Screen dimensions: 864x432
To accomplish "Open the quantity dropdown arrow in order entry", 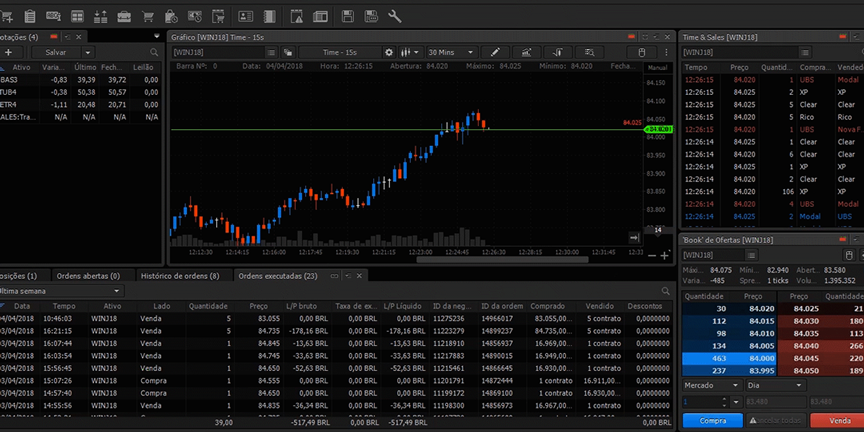I will pyautogui.click(x=736, y=402).
